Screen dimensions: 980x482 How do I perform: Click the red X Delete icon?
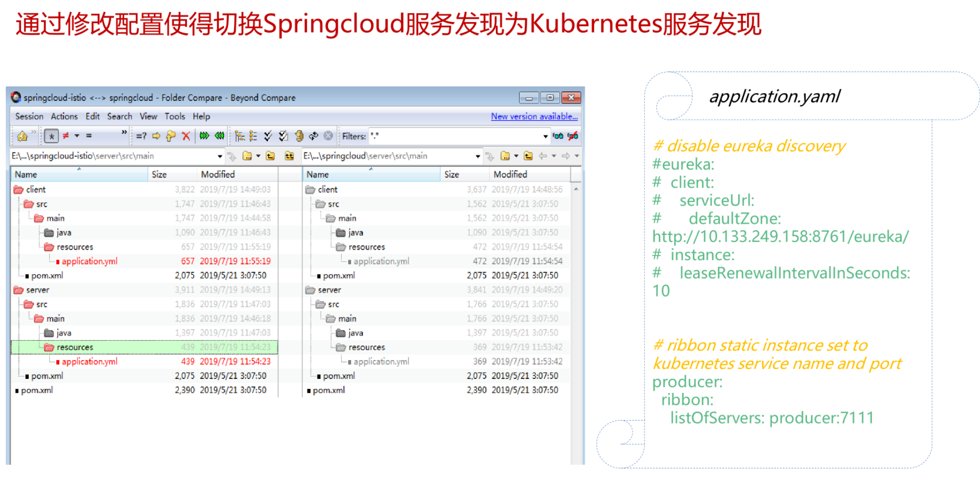(x=186, y=136)
